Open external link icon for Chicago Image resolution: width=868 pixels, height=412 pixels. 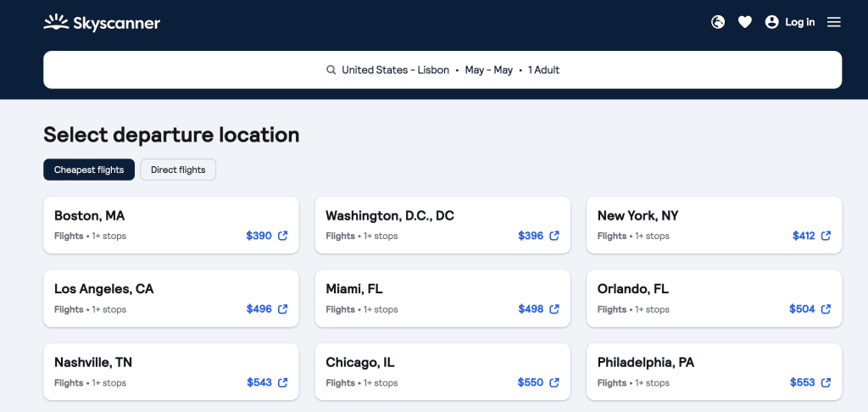point(554,382)
